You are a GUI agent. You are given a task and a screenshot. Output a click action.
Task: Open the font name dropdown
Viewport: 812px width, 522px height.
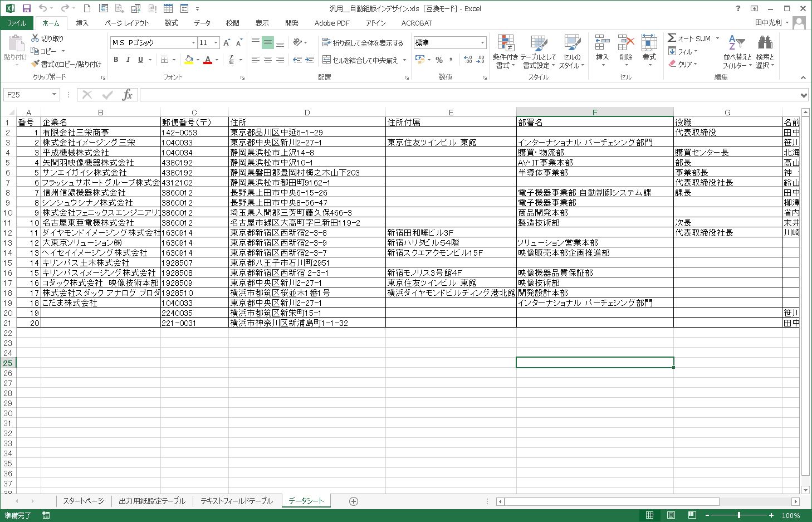tap(193, 42)
